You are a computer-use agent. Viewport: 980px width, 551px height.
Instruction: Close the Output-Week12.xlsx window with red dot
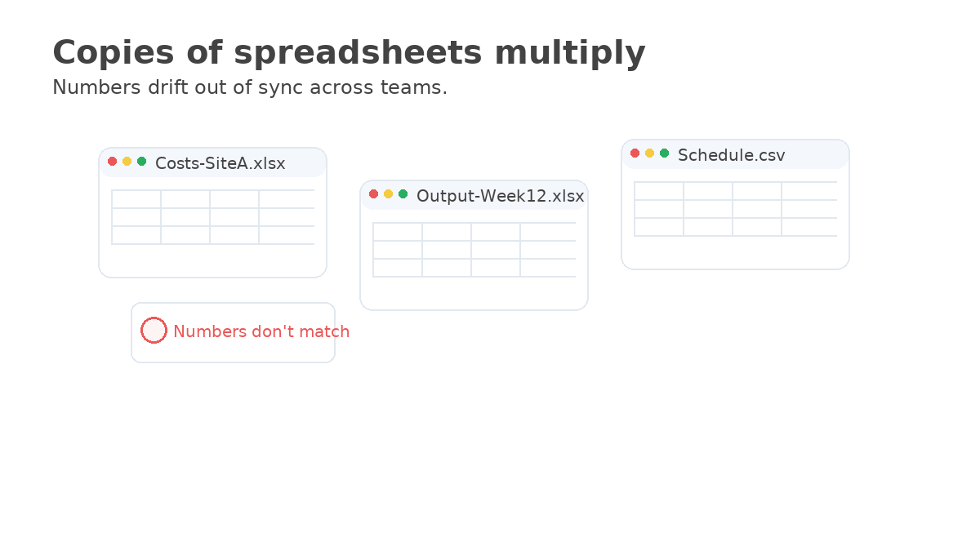374,194
